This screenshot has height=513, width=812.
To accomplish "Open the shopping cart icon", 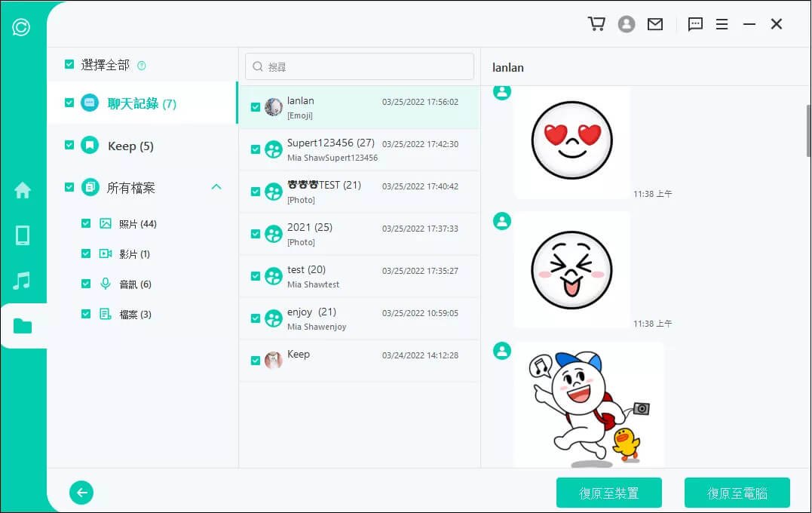I will 596,24.
